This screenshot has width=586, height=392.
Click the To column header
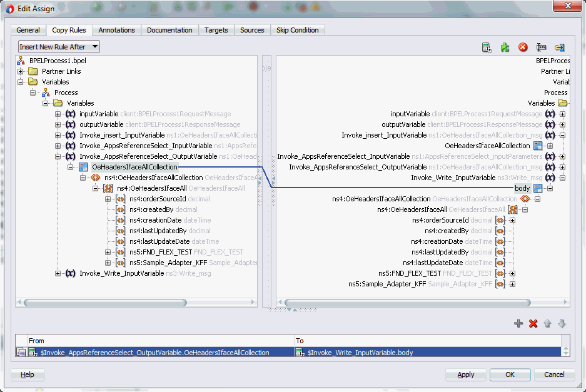[x=428, y=341]
